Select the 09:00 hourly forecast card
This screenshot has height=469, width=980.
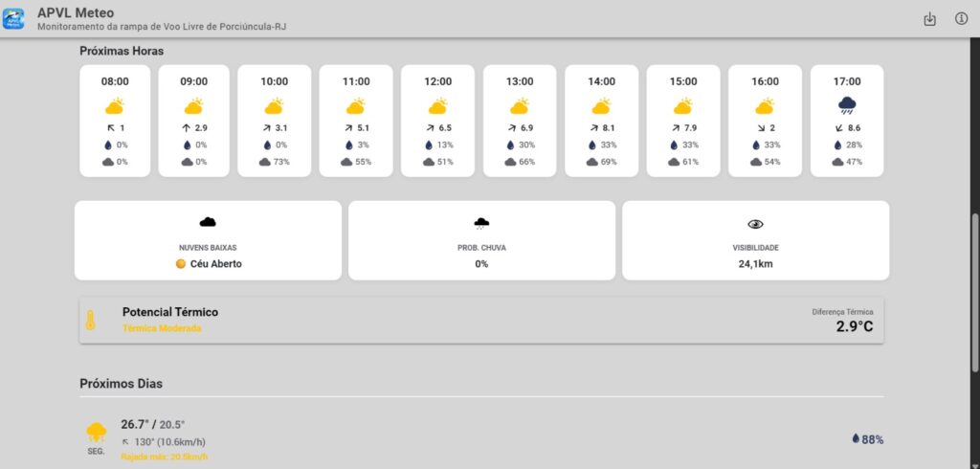[193, 121]
